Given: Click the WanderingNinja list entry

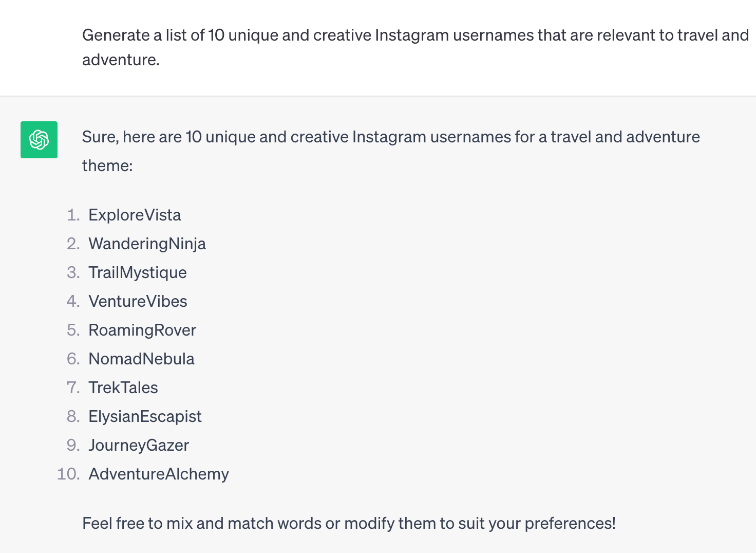Looking at the screenshot, I should pyautogui.click(x=147, y=244).
